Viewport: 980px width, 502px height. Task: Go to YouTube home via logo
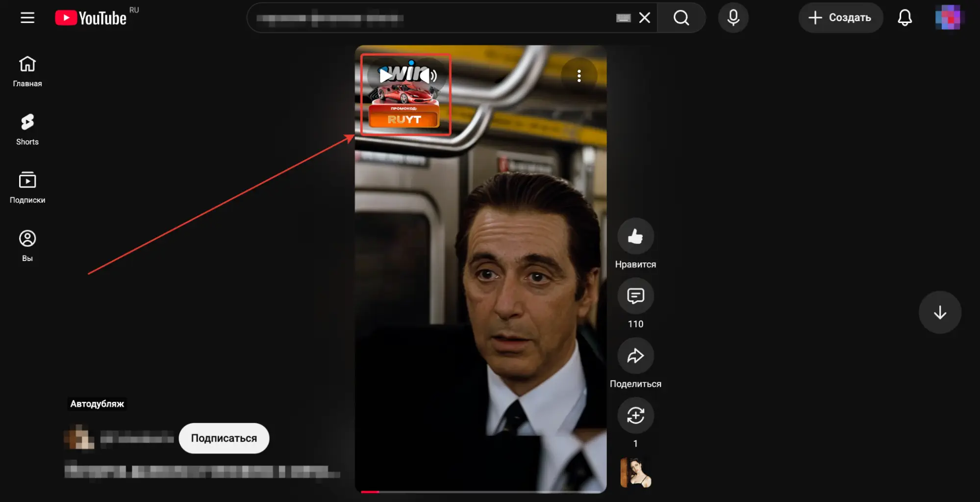coord(91,18)
